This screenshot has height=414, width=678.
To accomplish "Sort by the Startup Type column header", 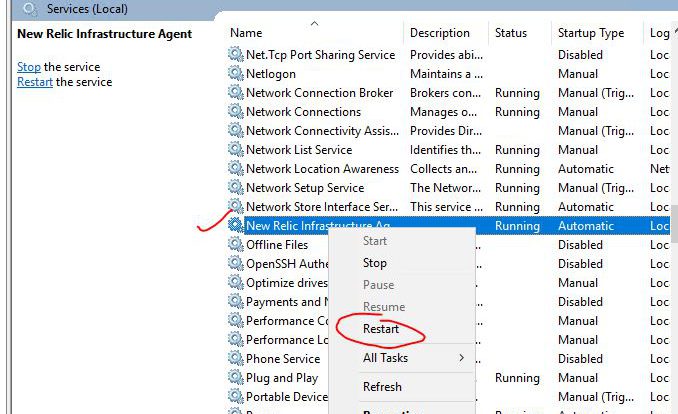I will [598, 33].
